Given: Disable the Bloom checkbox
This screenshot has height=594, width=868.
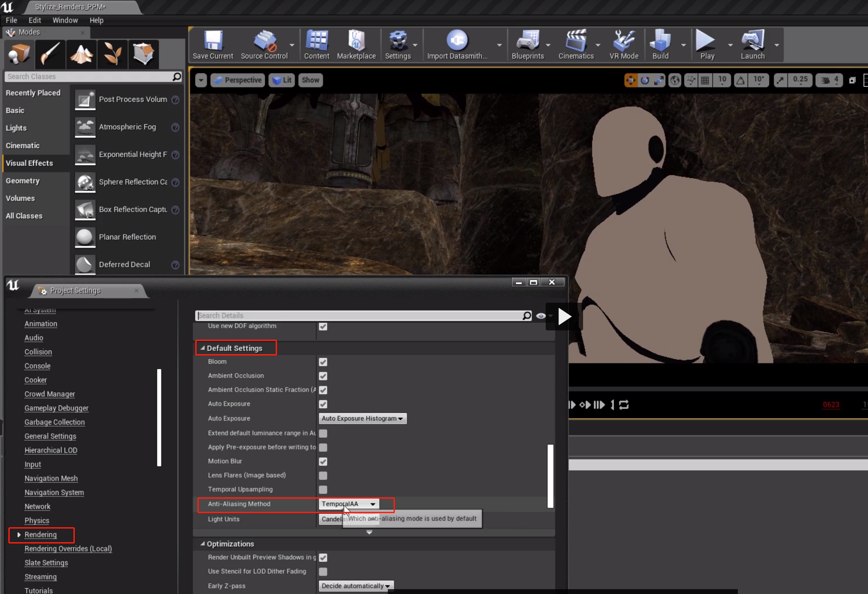Looking at the screenshot, I should tap(323, 362).
